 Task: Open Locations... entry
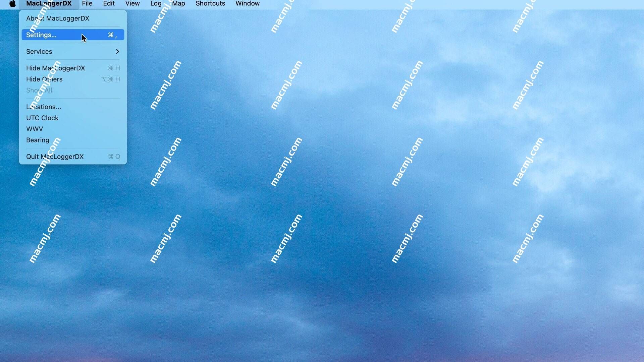(x=73, y=107)
